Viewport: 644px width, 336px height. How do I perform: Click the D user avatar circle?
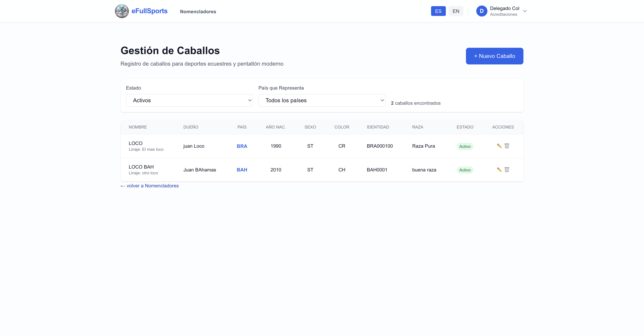(x=481, y=11)
